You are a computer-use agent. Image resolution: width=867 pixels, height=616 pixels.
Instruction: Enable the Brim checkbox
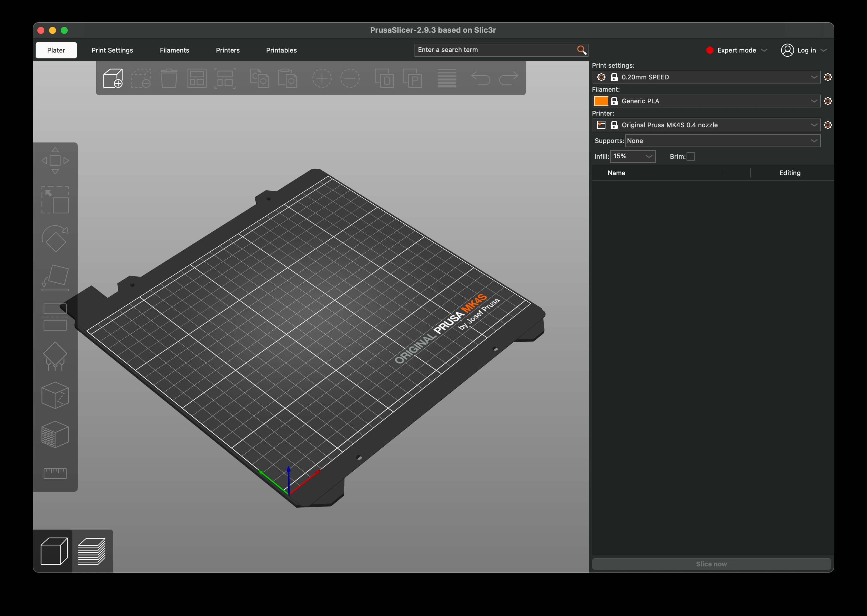pyautogui.click(x=691, y=157)
